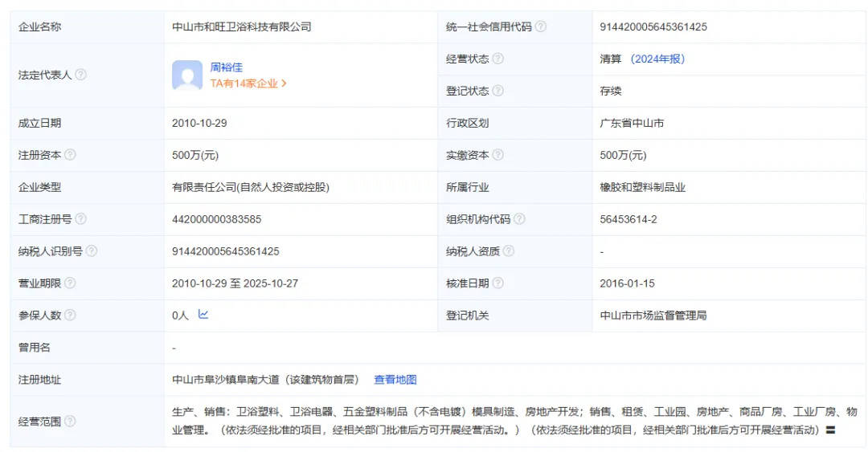Open the 2024年报 annual report link
868x452 pixels.
657,59
